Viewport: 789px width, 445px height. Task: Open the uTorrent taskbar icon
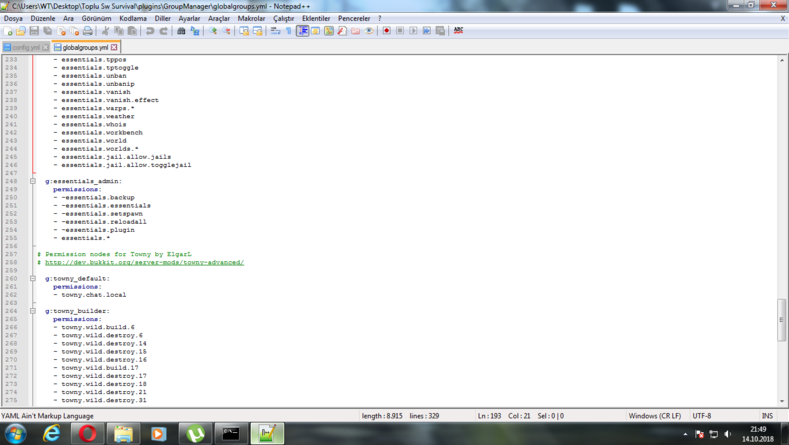click(195, 433)
